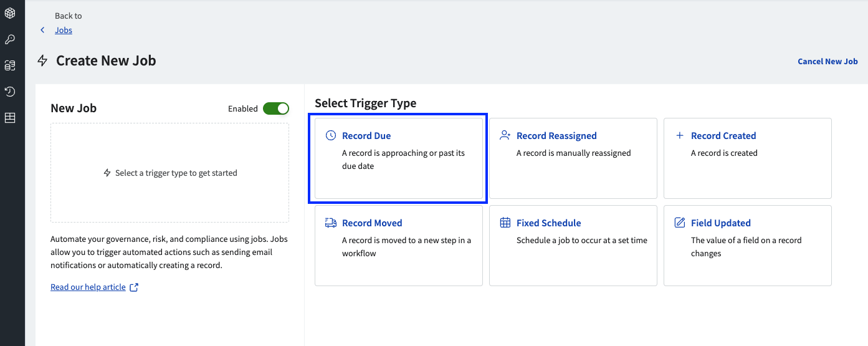The height and width of the screenshot is (346, 868).
Task: Choose the Fixed Schedule trigger title
Action: (x=548, y=223)
